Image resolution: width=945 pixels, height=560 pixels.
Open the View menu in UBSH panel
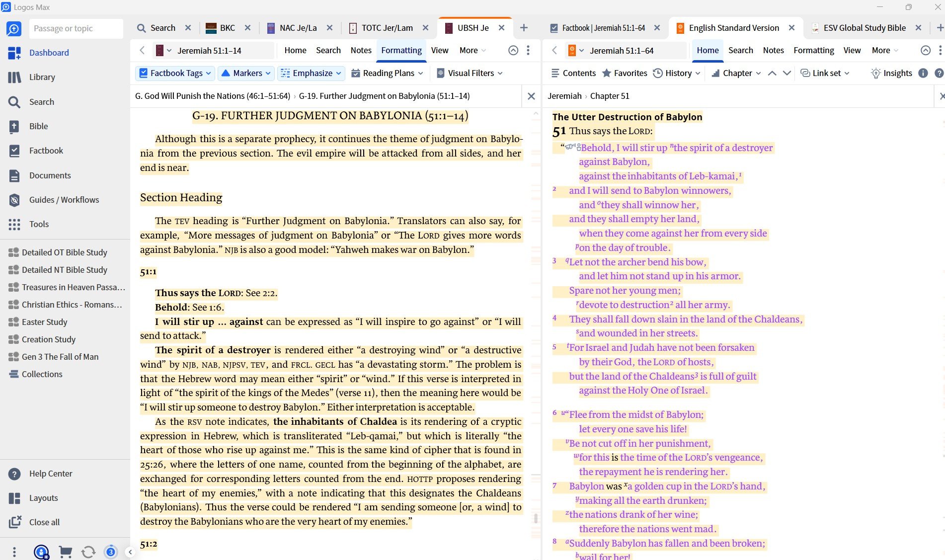440,50
